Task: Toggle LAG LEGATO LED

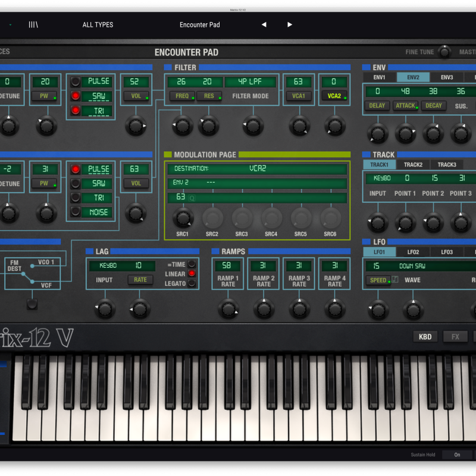Action: pyautogui.click(x=192, y=283)
